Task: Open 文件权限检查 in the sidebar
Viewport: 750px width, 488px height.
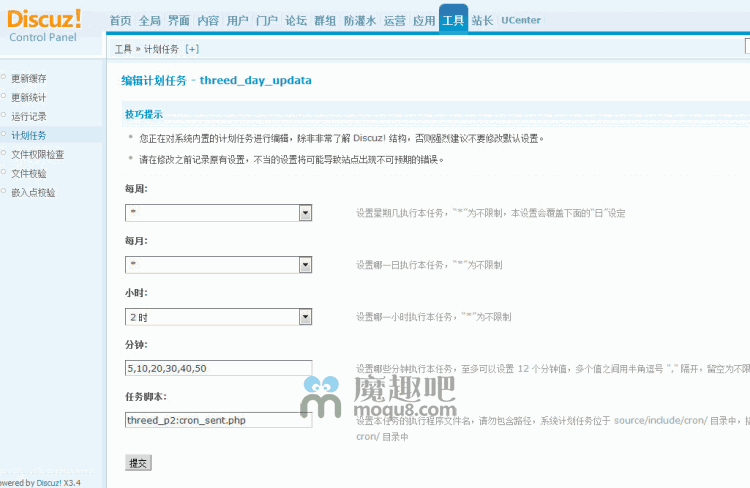Action: (38, 155)
